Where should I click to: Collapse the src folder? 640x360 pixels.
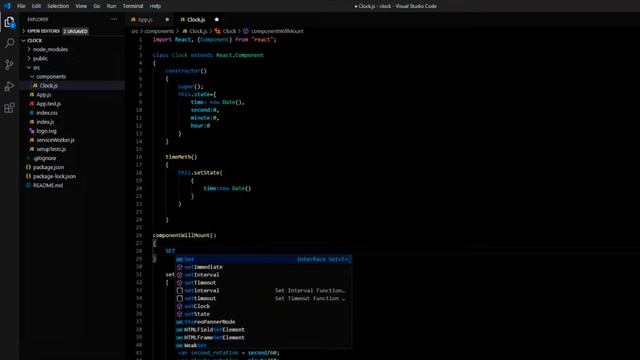pos(36,67)
